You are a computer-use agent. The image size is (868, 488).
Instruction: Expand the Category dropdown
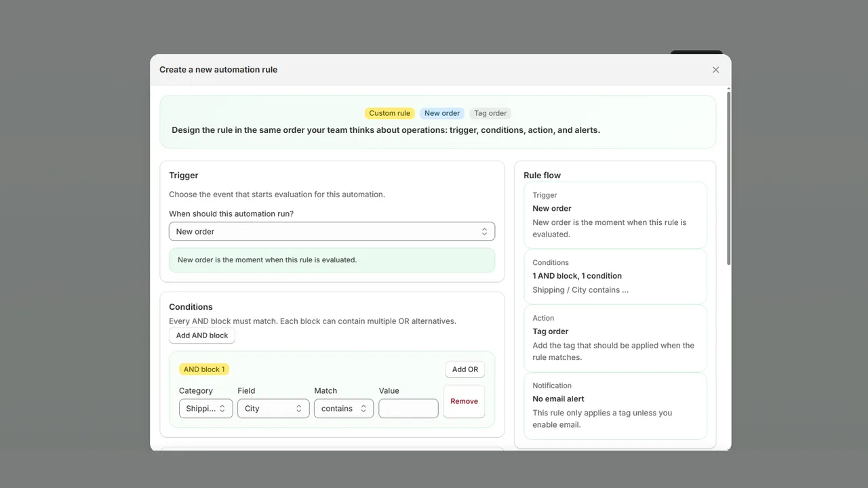tap(205, 409)
